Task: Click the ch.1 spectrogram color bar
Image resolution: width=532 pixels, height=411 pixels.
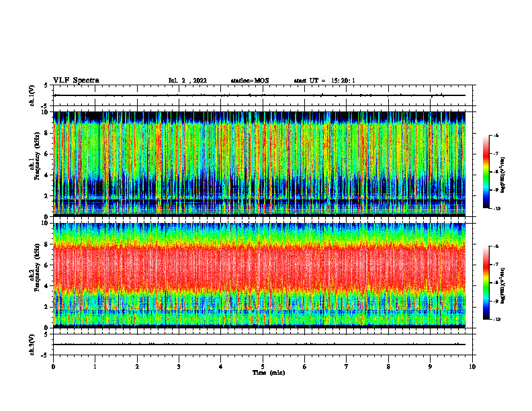Action: point(486,172)
